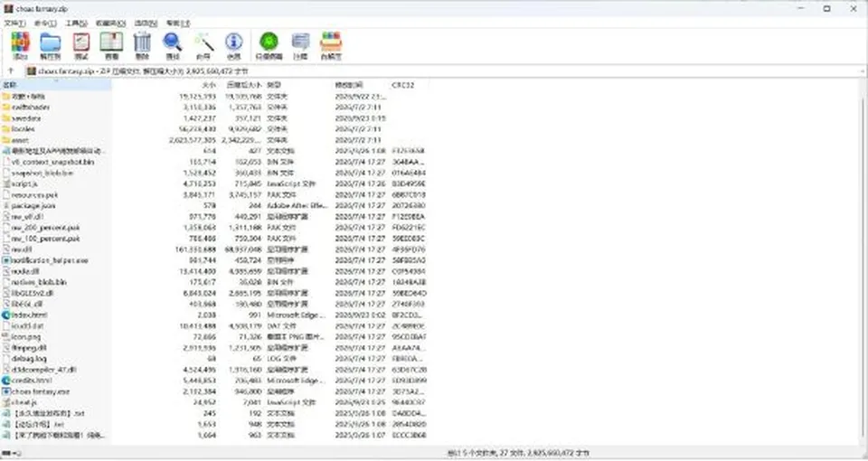This screenshot has height=461, width=868.
Task: Open the Options (选项) menu
Action: (146, 24)
